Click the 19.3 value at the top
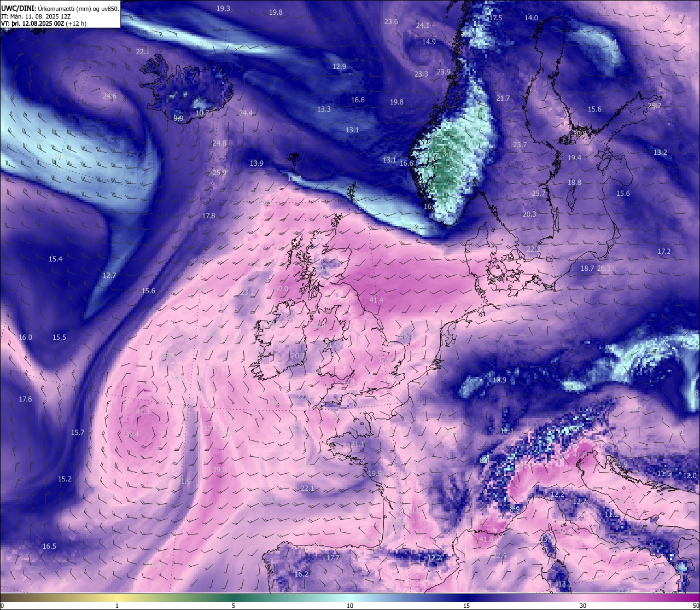The height and width of the screenshot is (610, 700). [x=223, y=8]
